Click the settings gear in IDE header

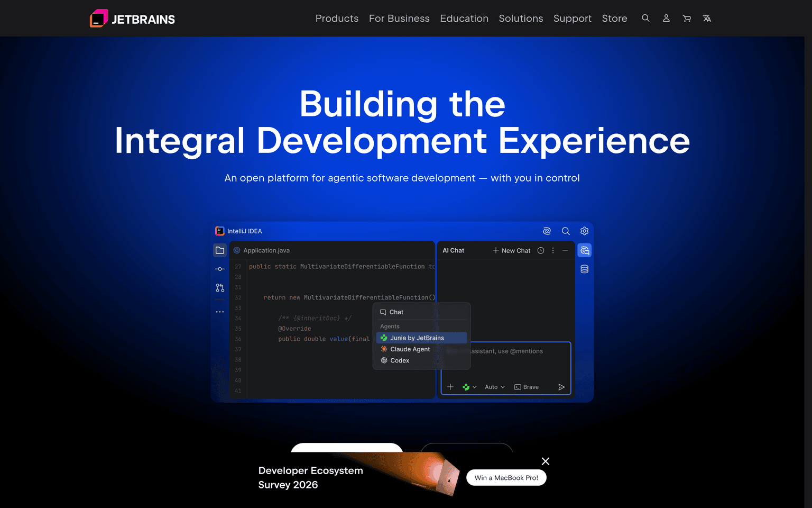pos(584,231)
